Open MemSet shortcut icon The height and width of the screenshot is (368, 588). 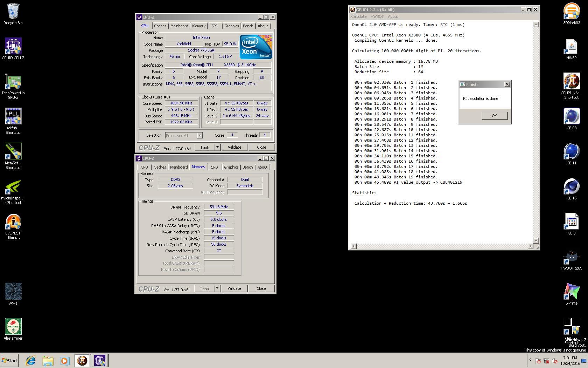click(13, 156)
